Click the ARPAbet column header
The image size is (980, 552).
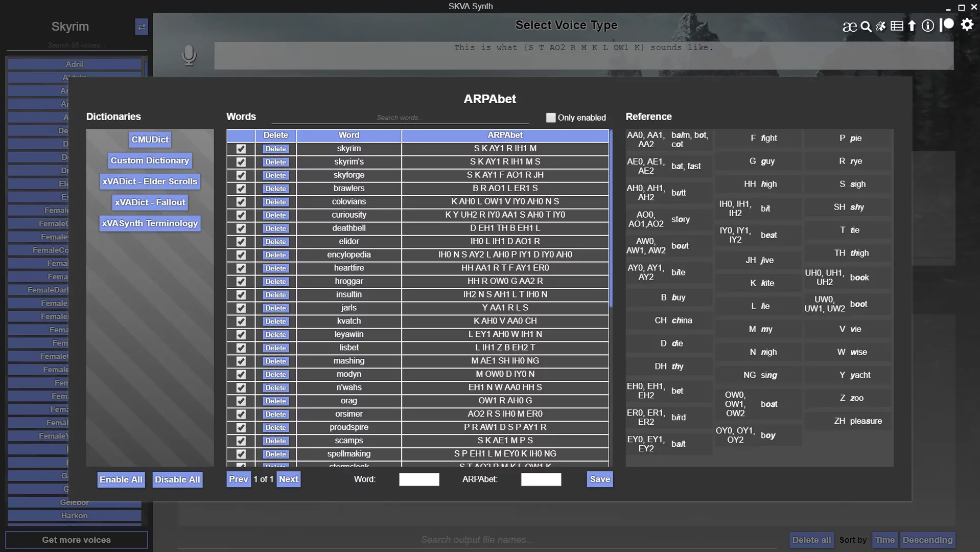pos(505,135)
